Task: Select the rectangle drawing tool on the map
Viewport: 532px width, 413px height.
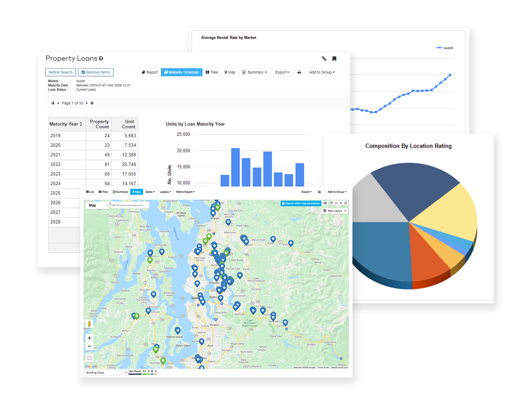Action: pyautogui.click(x=346, y=203)
